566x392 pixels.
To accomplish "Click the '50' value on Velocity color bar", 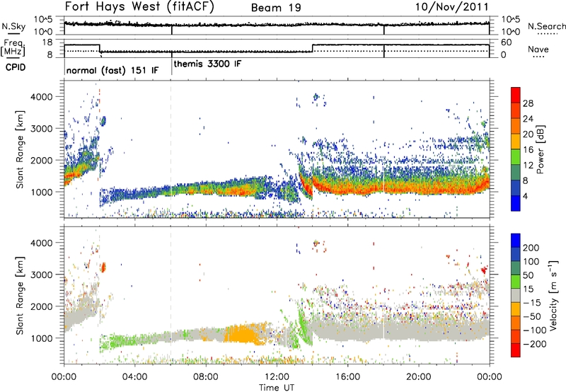I will tap(528, 275).
